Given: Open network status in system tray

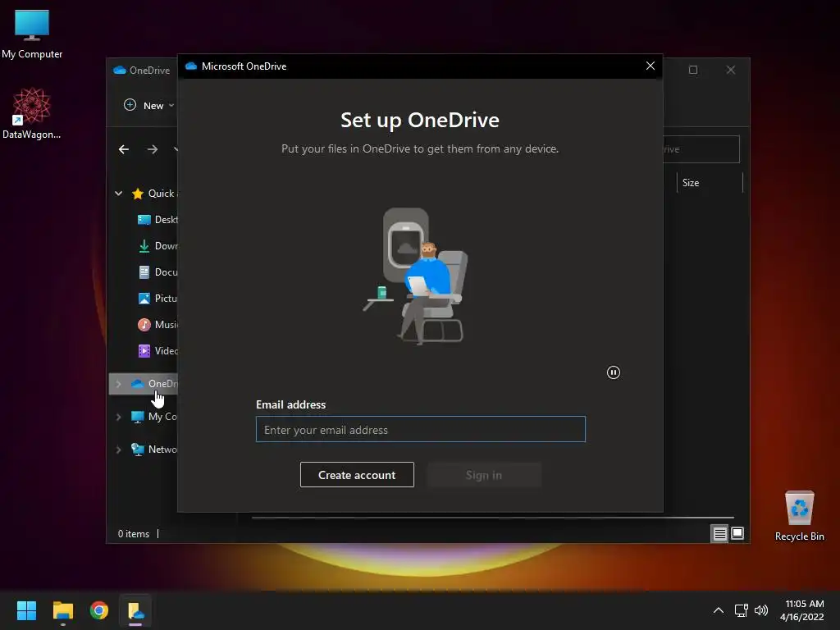Looking at the screenshot, I should point(742,610).
